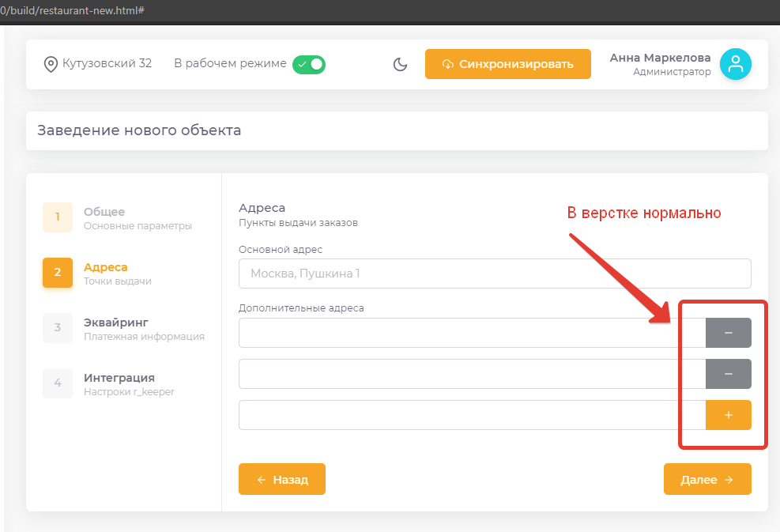This screenshot has height=532, width=780.
Task: Focus the Основной адрес input field
Action: [x=494, y=274]
